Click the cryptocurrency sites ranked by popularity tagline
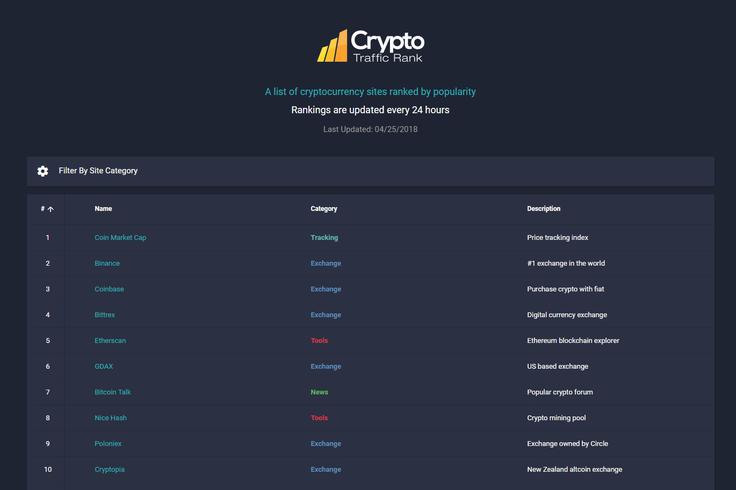The image size is (736, 490). tap(370, 92)
